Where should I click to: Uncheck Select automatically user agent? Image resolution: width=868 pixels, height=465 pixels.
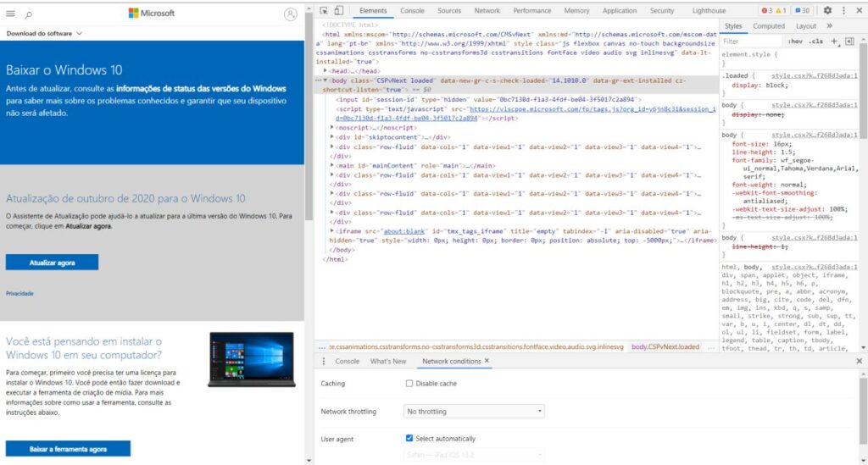pyautogui.click(x=409, y=438)
